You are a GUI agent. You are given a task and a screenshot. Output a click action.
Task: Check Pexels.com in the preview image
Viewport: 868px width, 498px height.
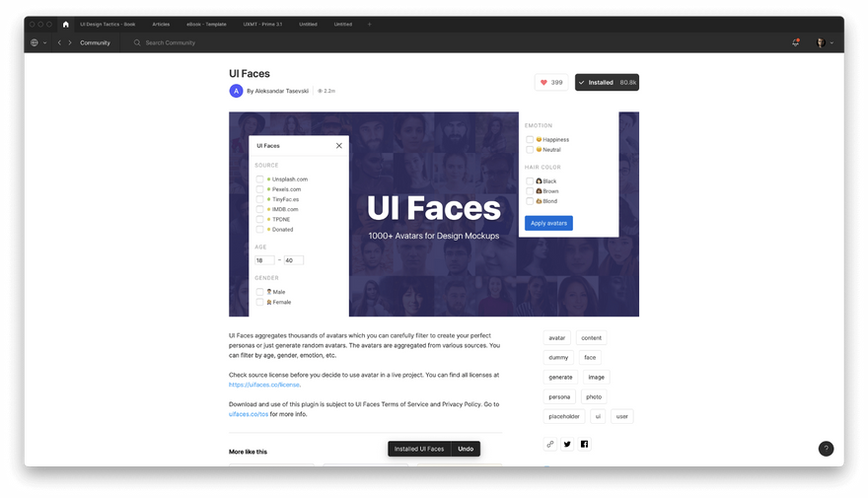click(x=259, y=189)
